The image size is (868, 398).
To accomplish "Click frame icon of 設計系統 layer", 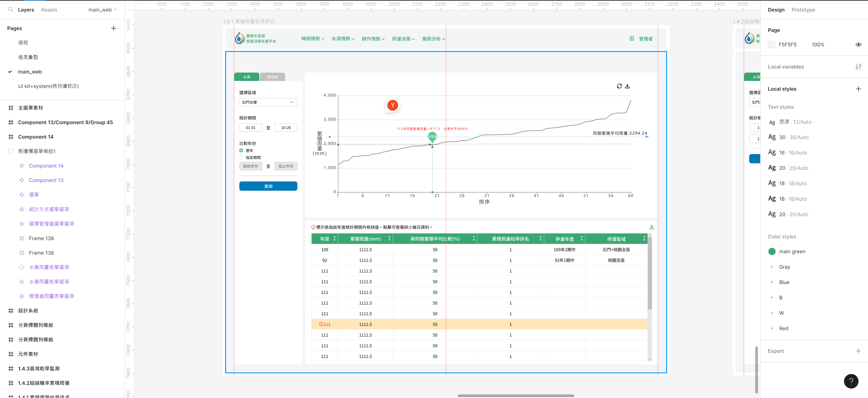I will (11, 310).
